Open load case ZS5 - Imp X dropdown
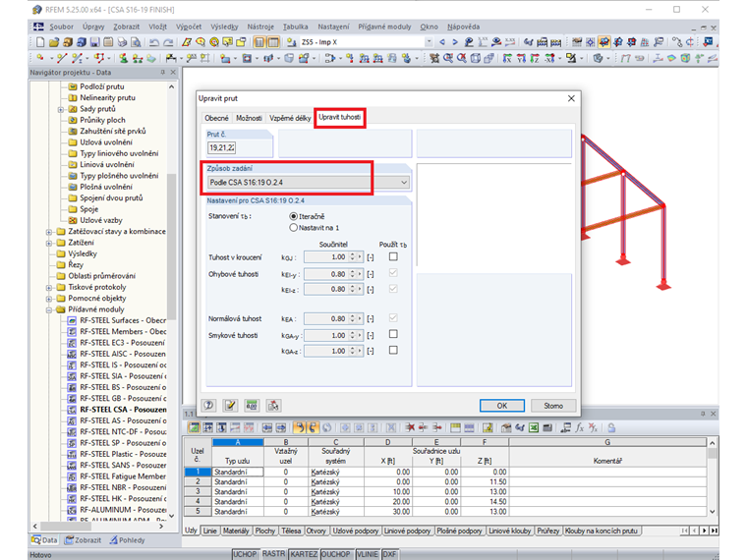The width and height of the screenshot is (747, 560). pyautogui.click(x=429, y=42)
